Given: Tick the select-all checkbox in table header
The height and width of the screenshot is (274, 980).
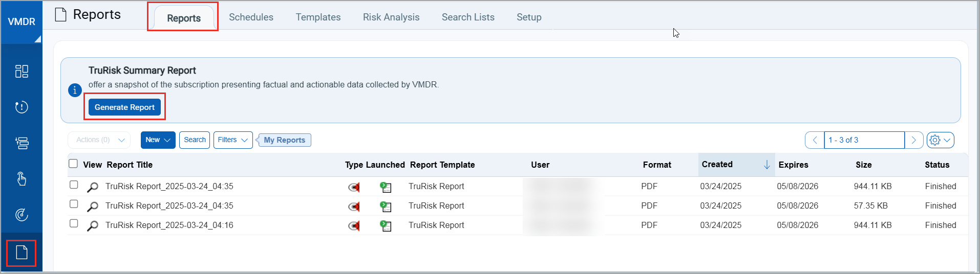Looking at the screenshot, I should point(73,164).
